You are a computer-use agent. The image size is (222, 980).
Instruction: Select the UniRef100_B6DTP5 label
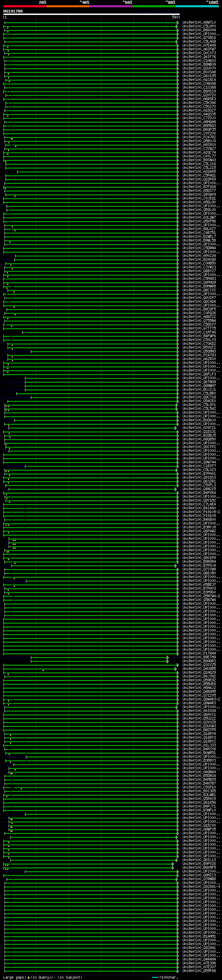(199, 730)
